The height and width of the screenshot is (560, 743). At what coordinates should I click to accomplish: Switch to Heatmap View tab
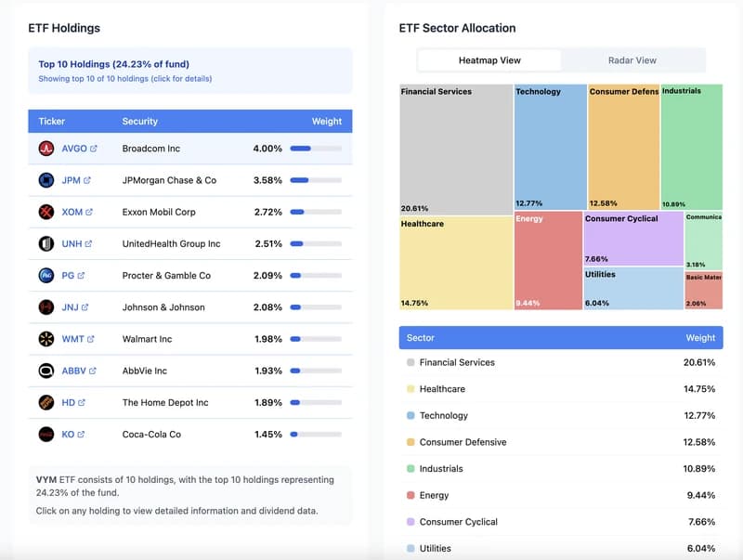[489, 60]
